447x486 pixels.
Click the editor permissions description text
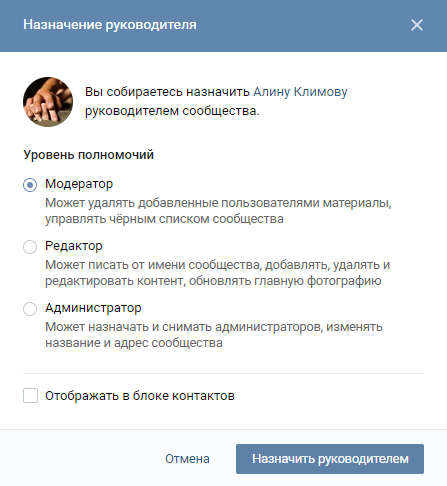(217, 273)
